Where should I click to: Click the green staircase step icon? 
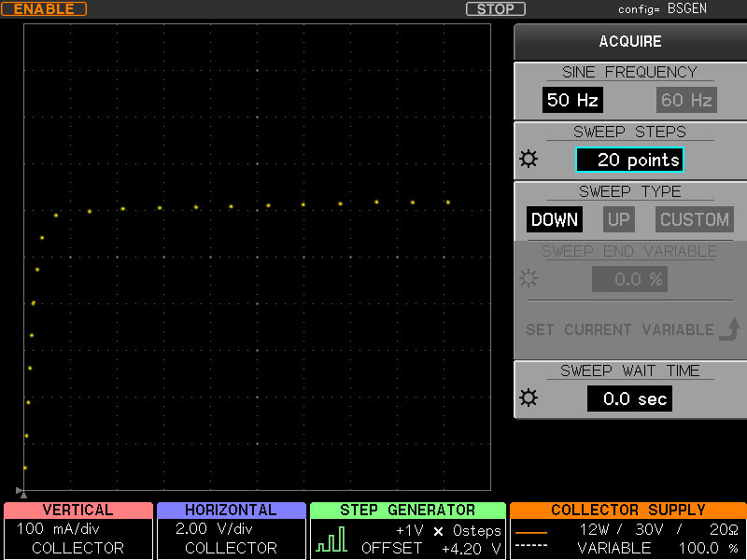click(331, 539)
